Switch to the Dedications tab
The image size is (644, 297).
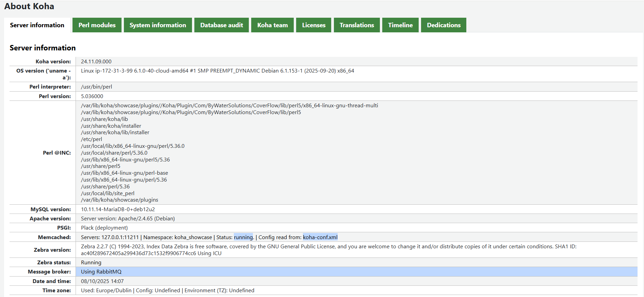click(444, 25)
